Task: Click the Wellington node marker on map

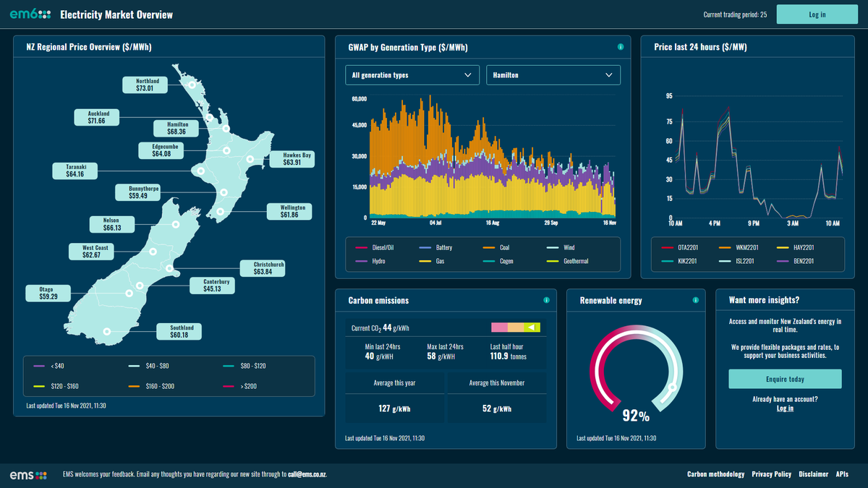Action: coord(221,212)
